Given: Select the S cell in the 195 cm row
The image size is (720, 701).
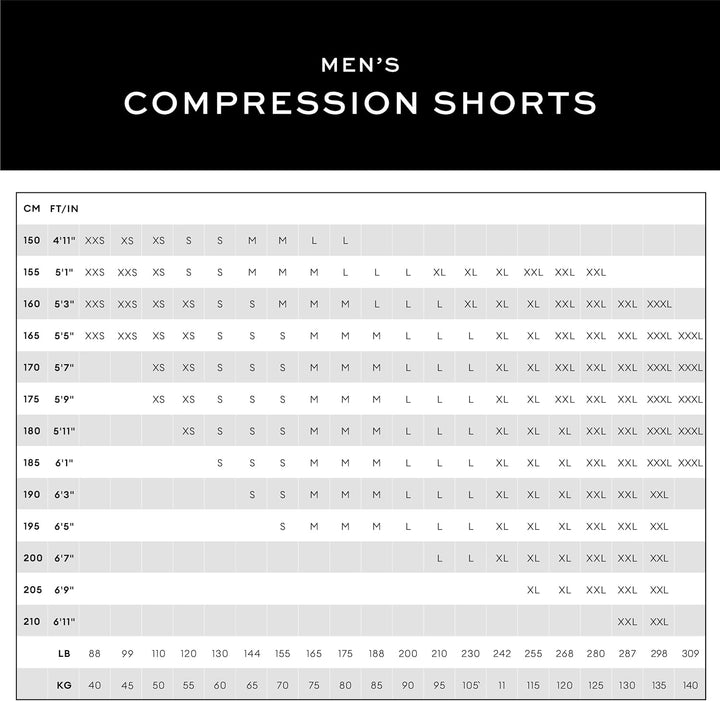Looking at the screenshot, I should click(283, 526).
